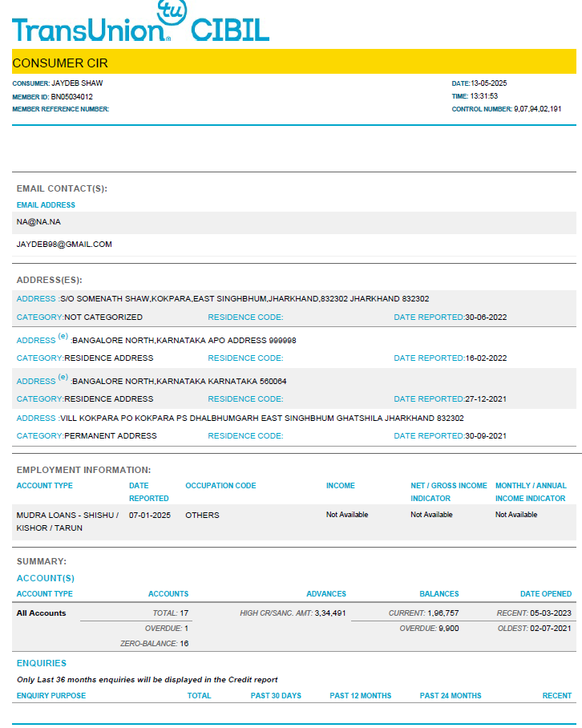Click the EMAIL CONTACT(S) section heading
582x728 pixels.
62,188
